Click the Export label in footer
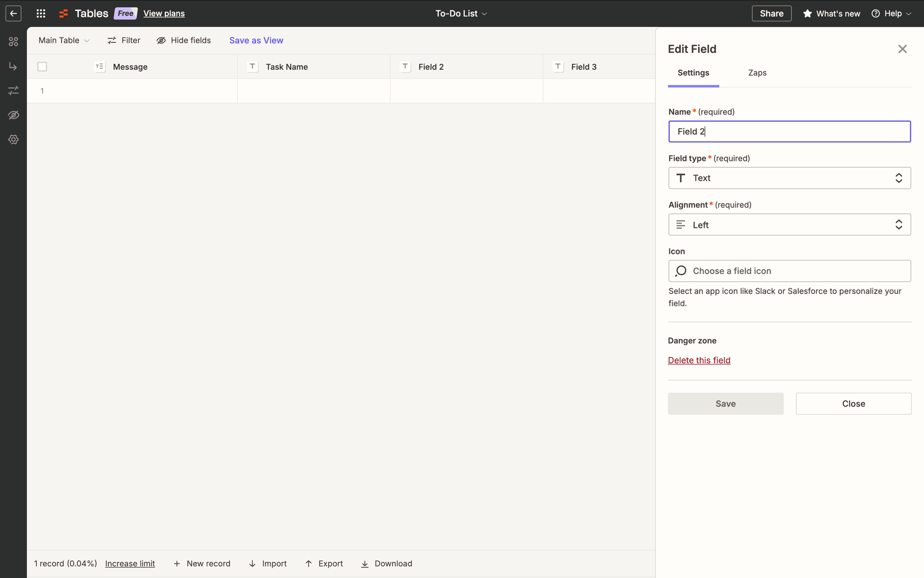Image resolution: width=924 pixels, height=578 pixels. point(331,564)
